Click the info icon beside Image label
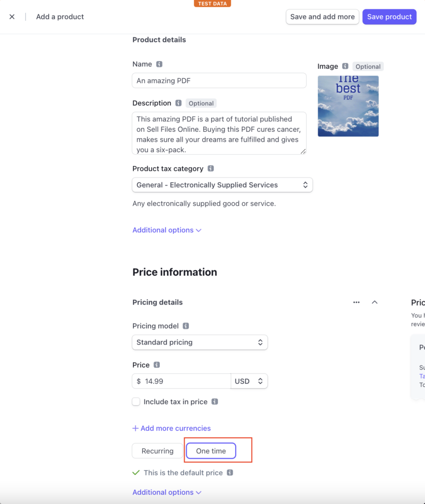Viewport: 425px width, 504px height. 345,66
